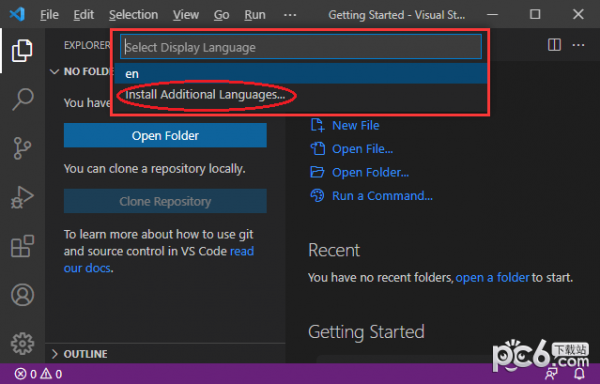
Task: Choose Install Additional Languages option
Action: 301,94
